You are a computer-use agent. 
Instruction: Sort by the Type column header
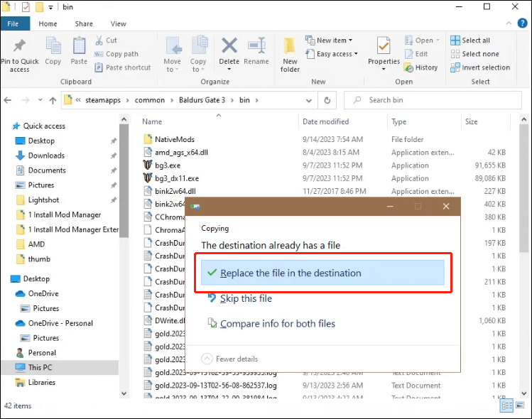pyautogui.click(x=398, y=122)
